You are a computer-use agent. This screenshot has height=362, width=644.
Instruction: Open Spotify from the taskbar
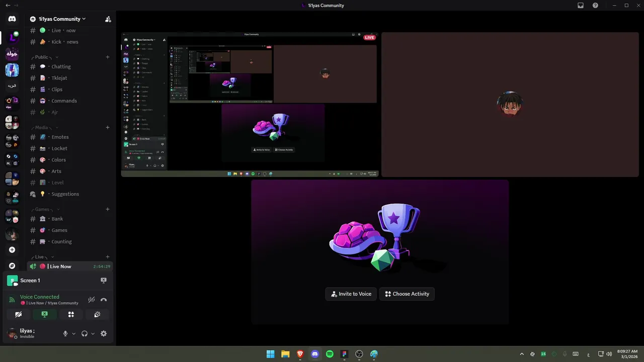(x=330, y=354)
